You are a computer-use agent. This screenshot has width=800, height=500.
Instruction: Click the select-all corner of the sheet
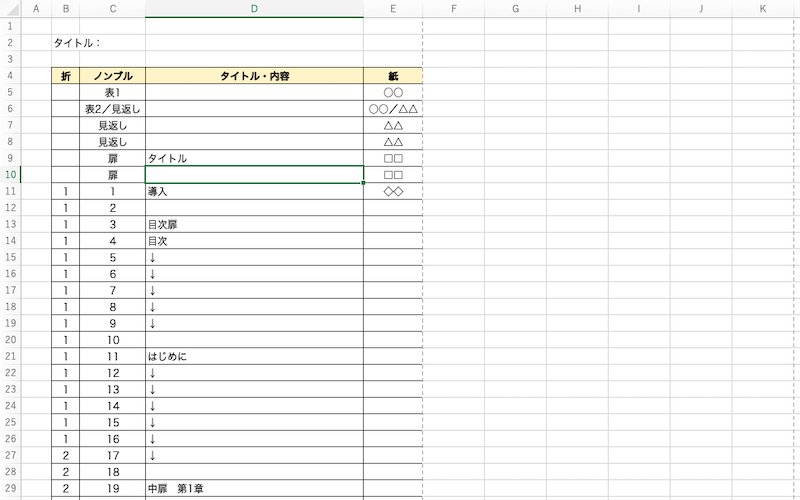click(10, 9)
